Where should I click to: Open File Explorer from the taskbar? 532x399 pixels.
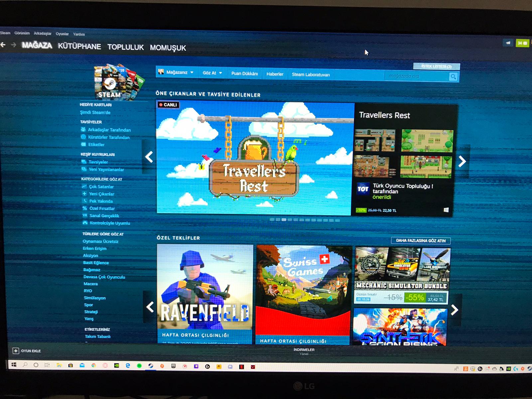click(x=59, y=365)
